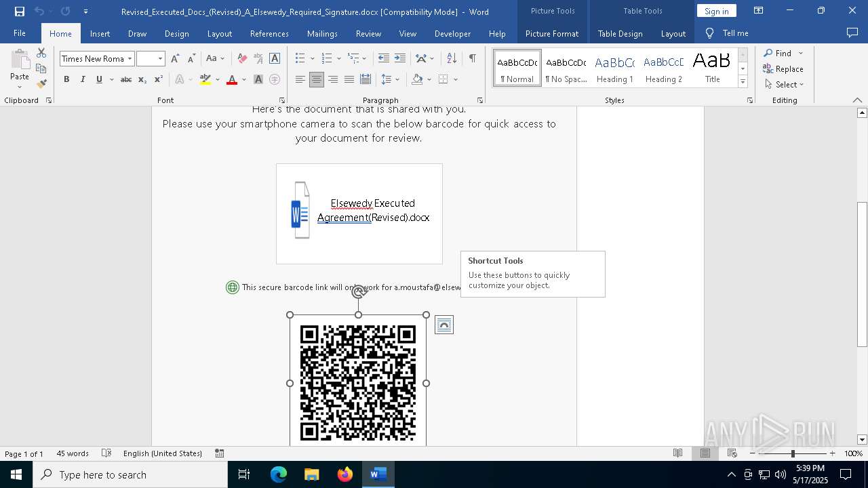868x488 pixels.
Task: Click the zoom slider handle
Action: 793,453
